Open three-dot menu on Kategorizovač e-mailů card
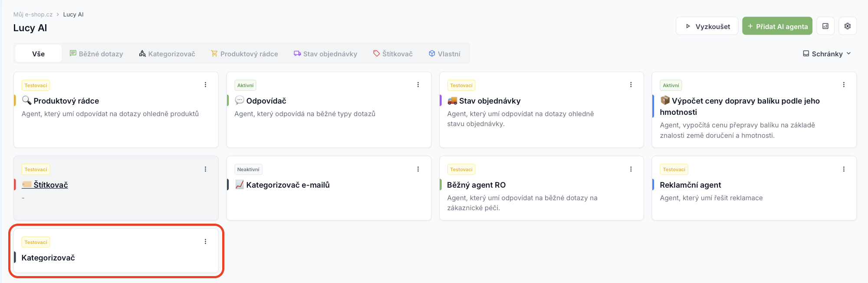Screen dimensions: 868x283 (x=418, y=169)
